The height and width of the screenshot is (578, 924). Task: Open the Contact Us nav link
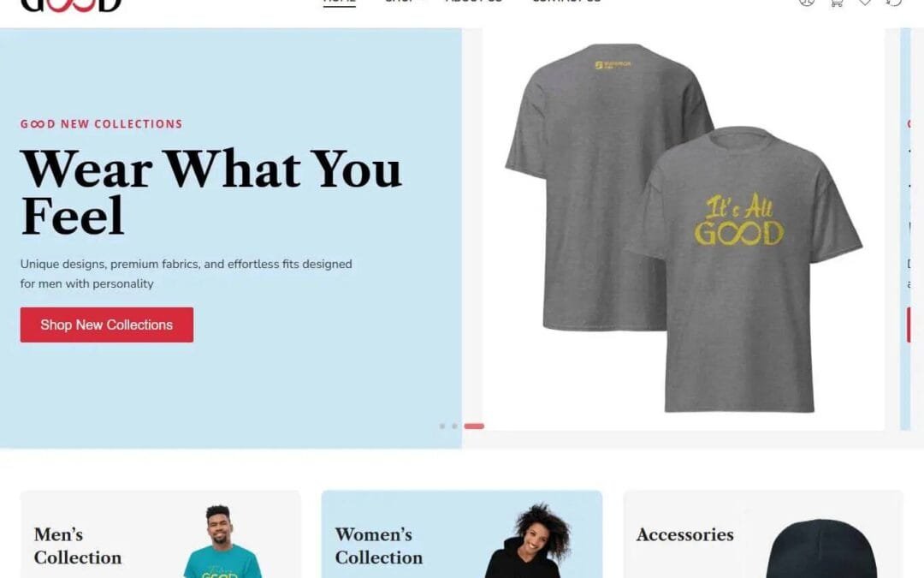tap(566, 2)
